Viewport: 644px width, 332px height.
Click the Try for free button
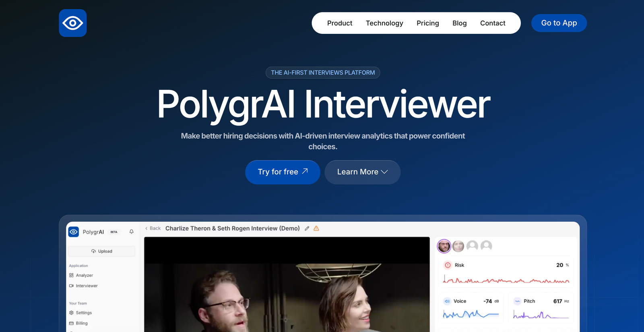[x=283, y=172]
